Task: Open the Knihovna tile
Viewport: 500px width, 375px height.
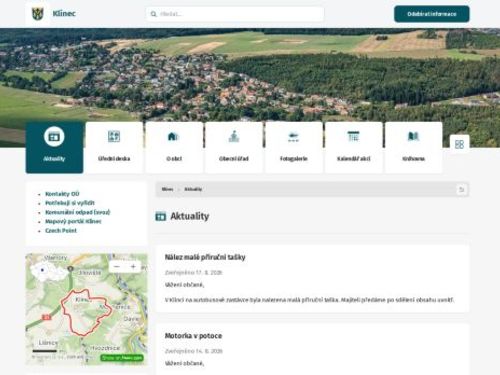Action: (413, 147)
